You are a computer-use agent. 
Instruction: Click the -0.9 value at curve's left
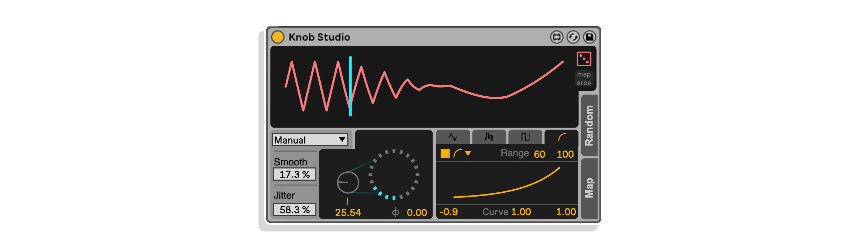tap(448, 212)
